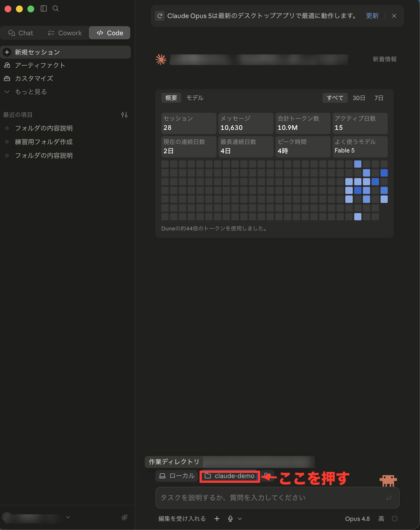This screenshot has height=530, width=420.
Task: Click the enter/send arrow icon
Action: (x=389, y=498)
